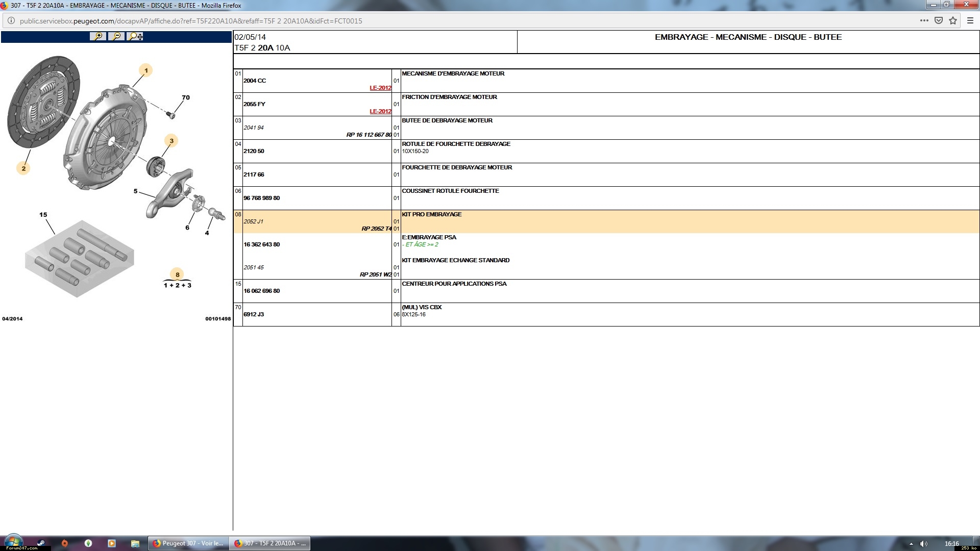
Task: Bookmark this page with star icon
Action: pyautogui.click(x=953, y=21)
